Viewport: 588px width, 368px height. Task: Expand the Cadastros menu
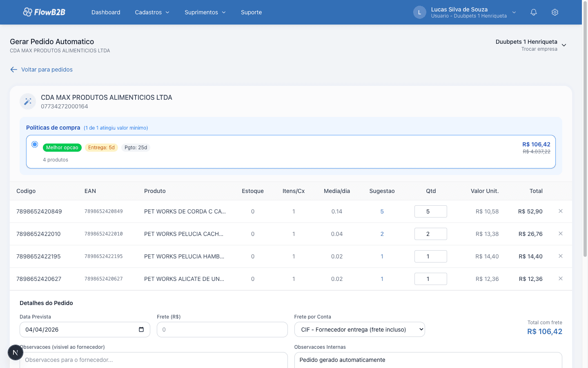coord(152,12)
